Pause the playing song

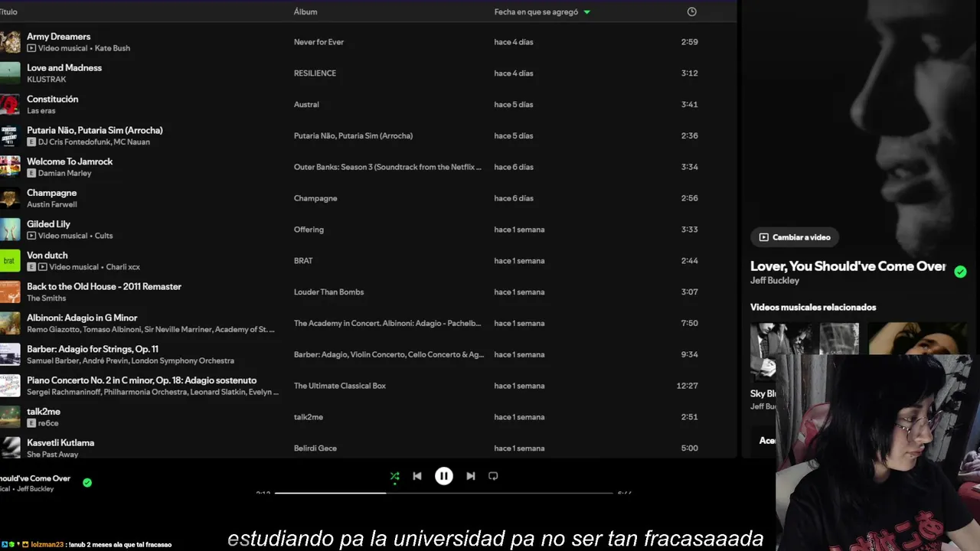pyautogui.click(x=444, y=476)
